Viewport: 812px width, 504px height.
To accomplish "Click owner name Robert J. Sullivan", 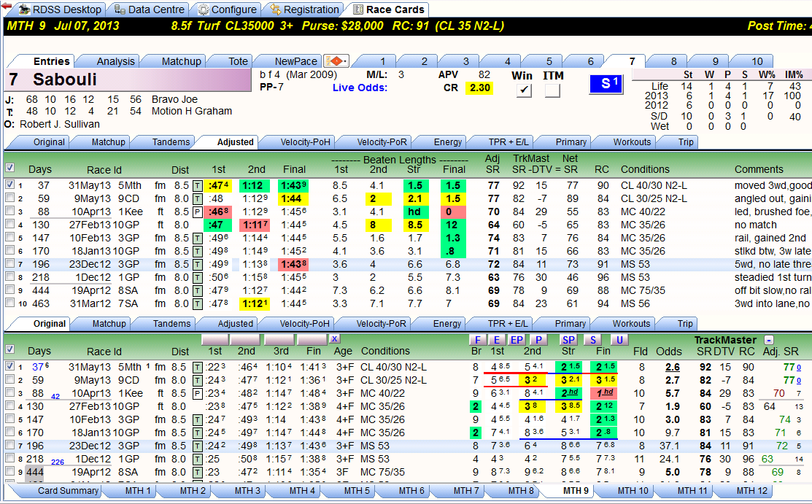I will tap(60, 124).
